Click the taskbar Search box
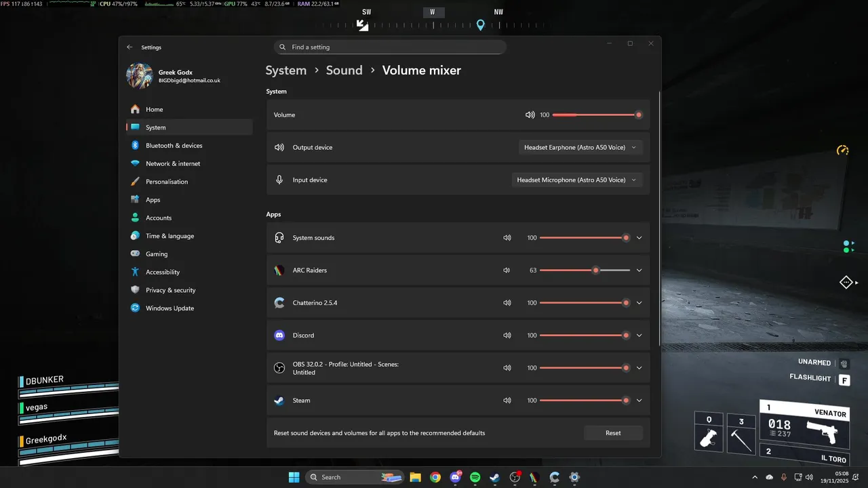This screenshot has width=868, height=488. (x=356, y=477)
